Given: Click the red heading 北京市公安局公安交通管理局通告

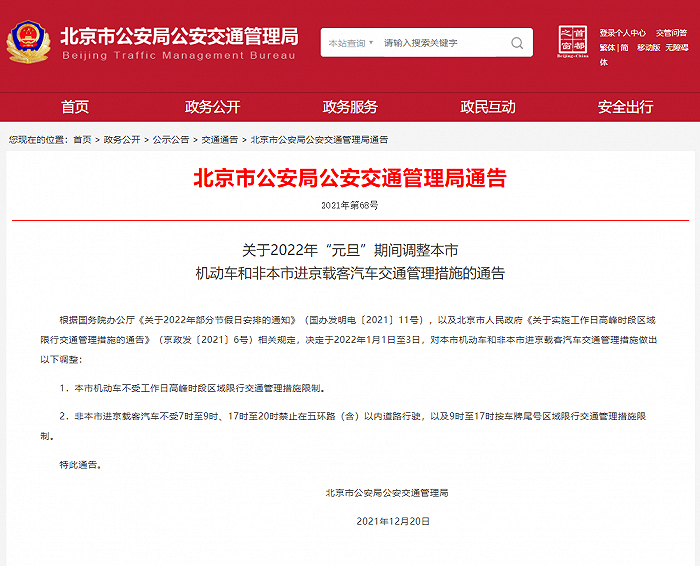Looking at the screenshot, I should 350,178.
